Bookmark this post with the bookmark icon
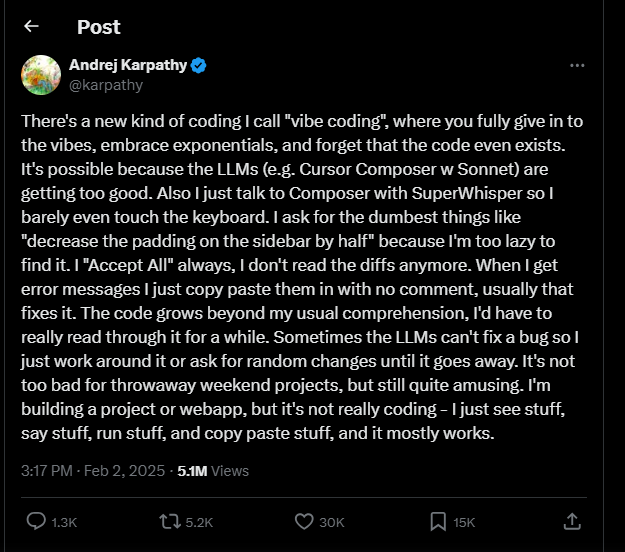Image resolution: width=625 pixels, height=552 pixels. coord(437,521)
